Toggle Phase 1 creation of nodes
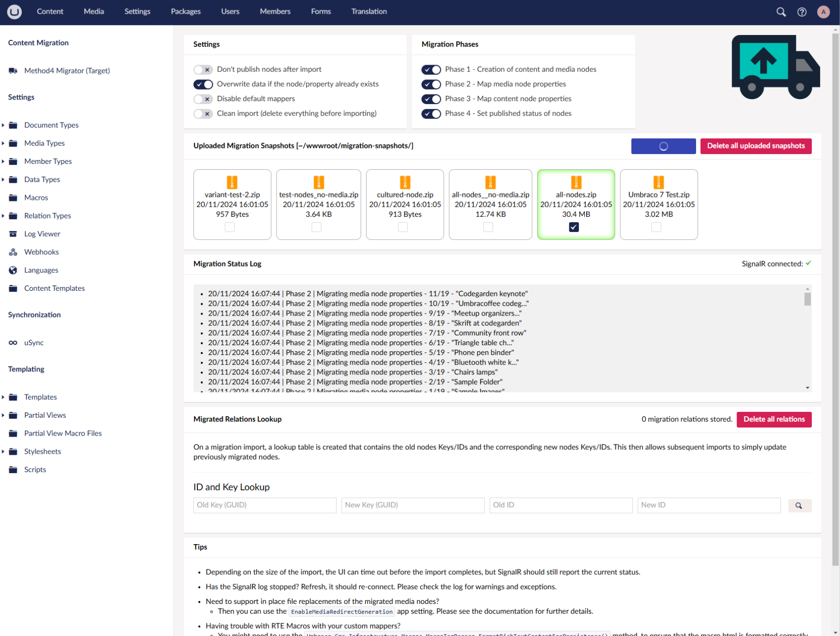Viewport: 840px width, 636px height. (431, 70)
